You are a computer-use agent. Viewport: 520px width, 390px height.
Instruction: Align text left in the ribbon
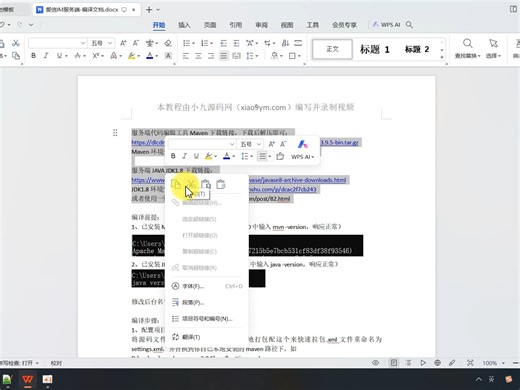click(186, 56)
